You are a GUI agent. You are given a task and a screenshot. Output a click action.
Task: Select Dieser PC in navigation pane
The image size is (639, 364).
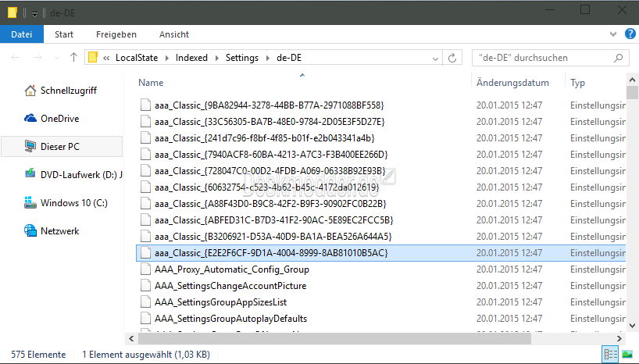(62, 146)
